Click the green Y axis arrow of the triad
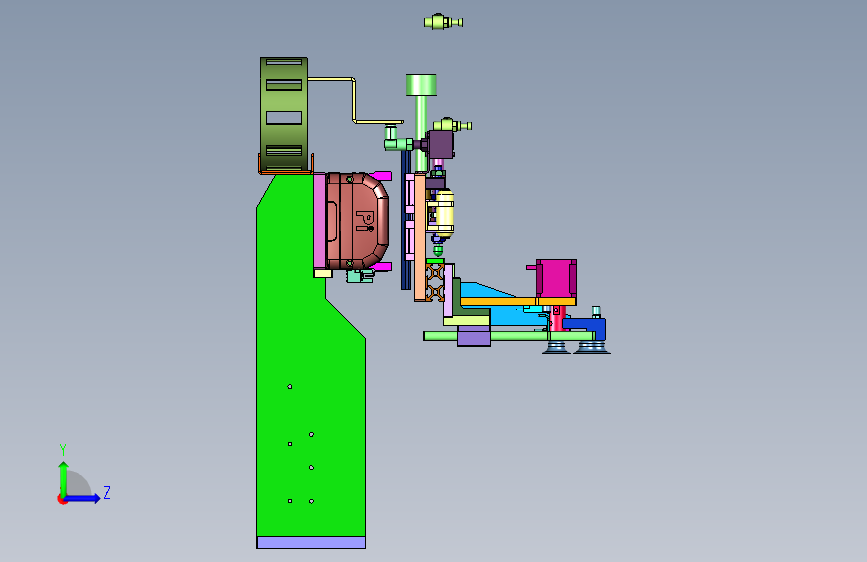 point(63,479)
